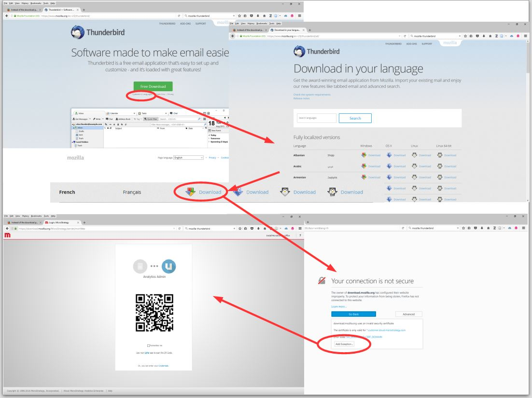Open URL history dropdown in Download in your language address bar
This screenshot has width=532, height=398.
point(399,36)
